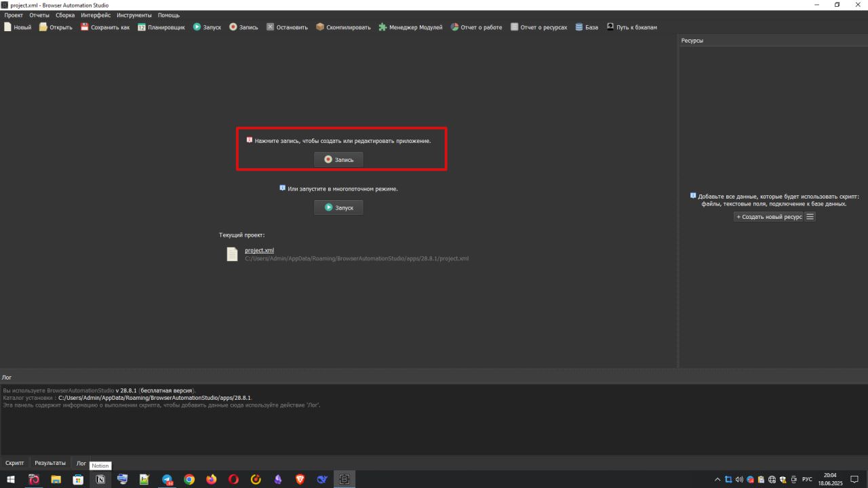
Task: Click Сохранить как in the toolbar
Action: click(105, 27)
